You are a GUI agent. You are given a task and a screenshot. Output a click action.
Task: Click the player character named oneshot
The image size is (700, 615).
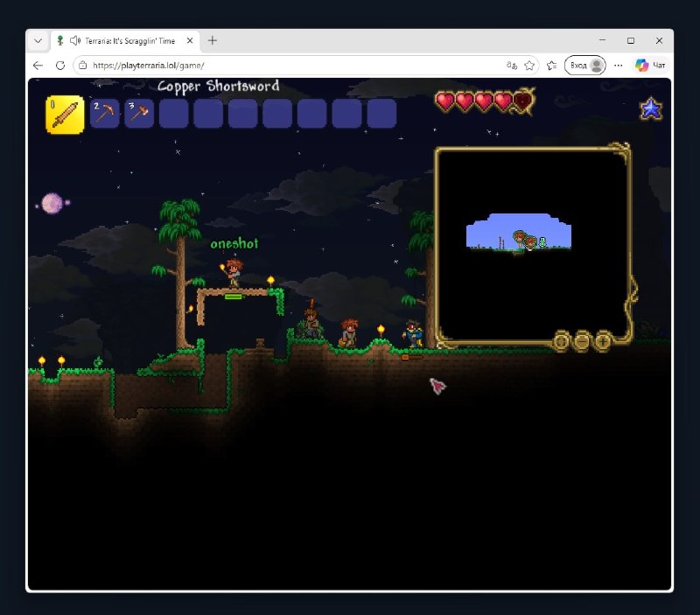(x=233, y=273)
